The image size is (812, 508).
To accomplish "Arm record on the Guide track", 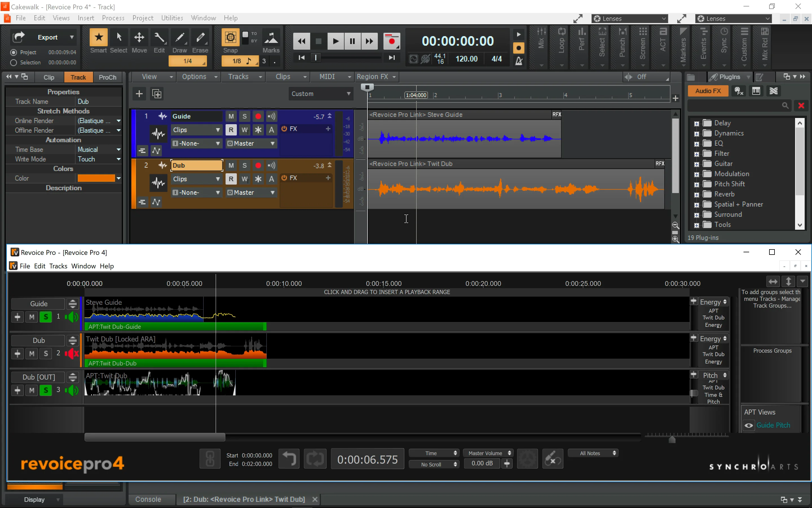I will 258,116.
